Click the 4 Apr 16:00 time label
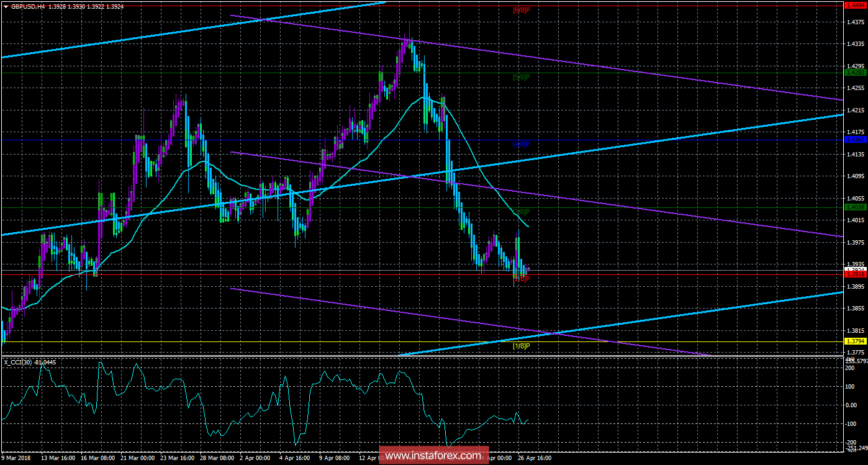 (x=296, y=458)
